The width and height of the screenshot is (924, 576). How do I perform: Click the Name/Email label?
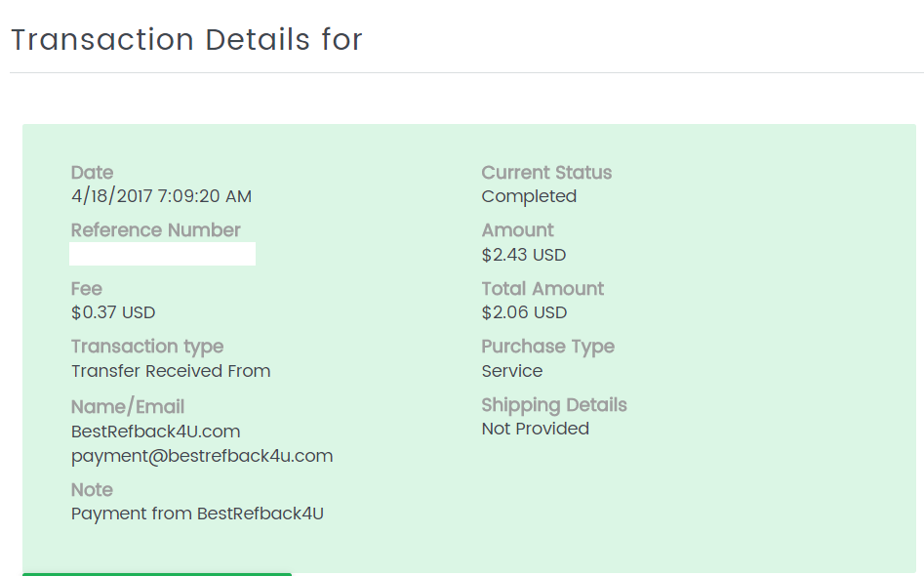tap(128, 407)
